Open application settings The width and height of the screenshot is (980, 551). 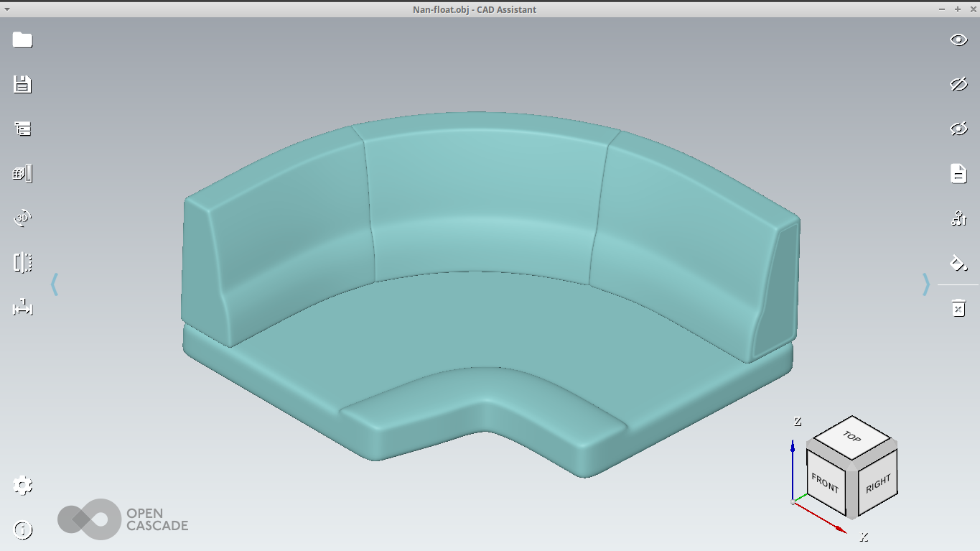pos(22,486)
